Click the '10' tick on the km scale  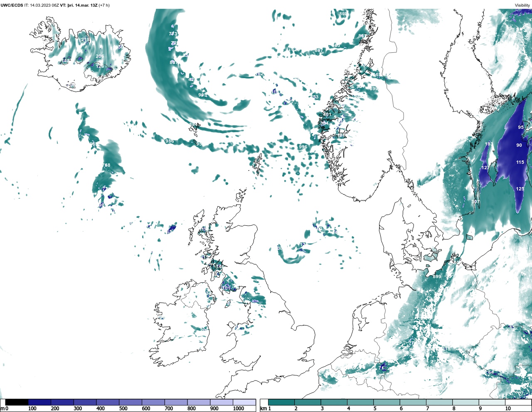(x=508, y=409)
